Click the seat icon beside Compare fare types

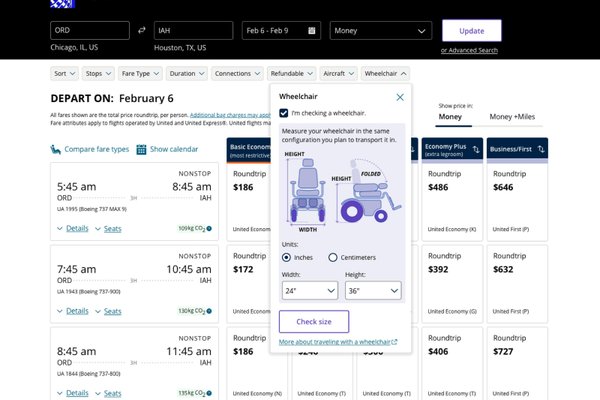pyautogui.click(x=55, y=149)
